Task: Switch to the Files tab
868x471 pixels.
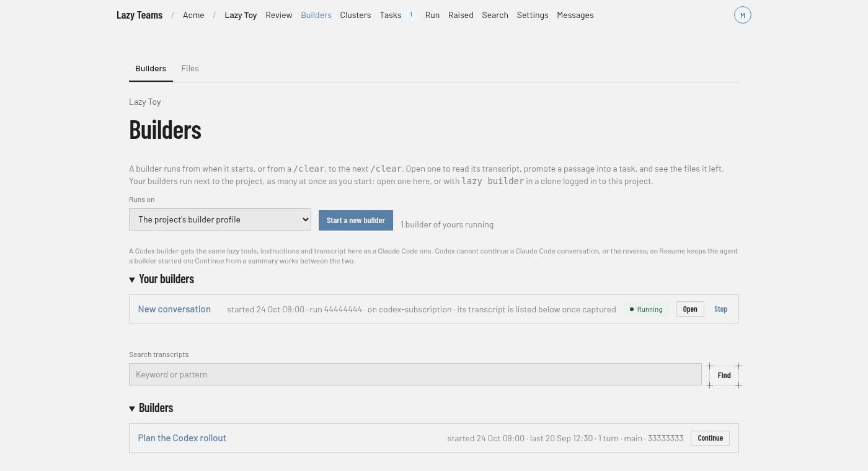Action: (190, 68)
